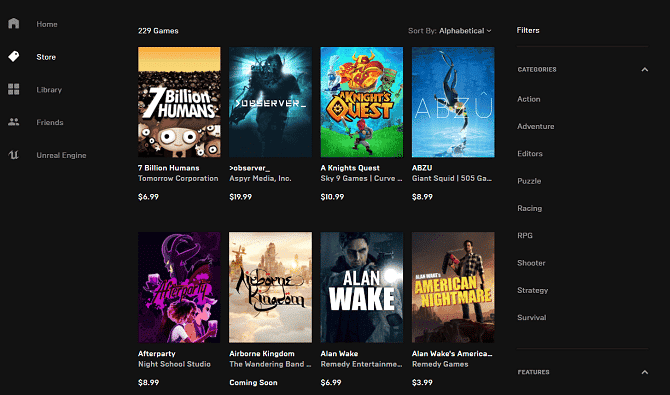Select Unreal Engine in sidebar
Image resolution: width=670 pixels, height=395 pixels.
(62, 155)
